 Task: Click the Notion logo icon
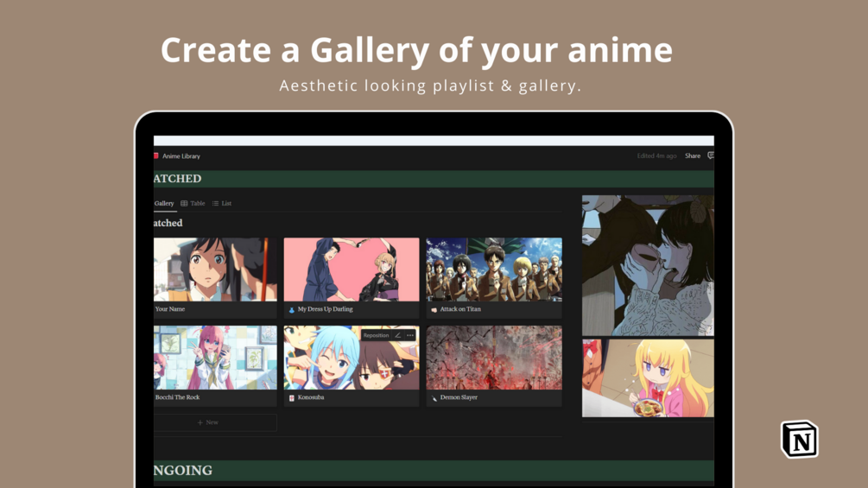(800, 440)
